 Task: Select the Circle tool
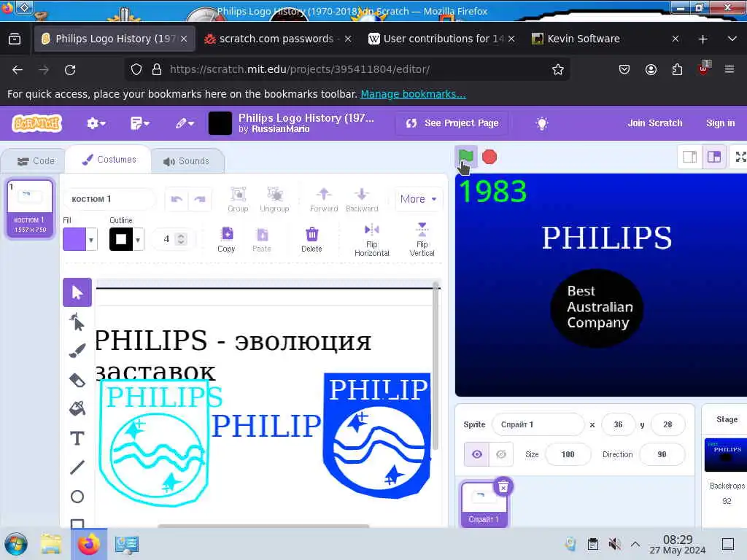tap(77, 497)
